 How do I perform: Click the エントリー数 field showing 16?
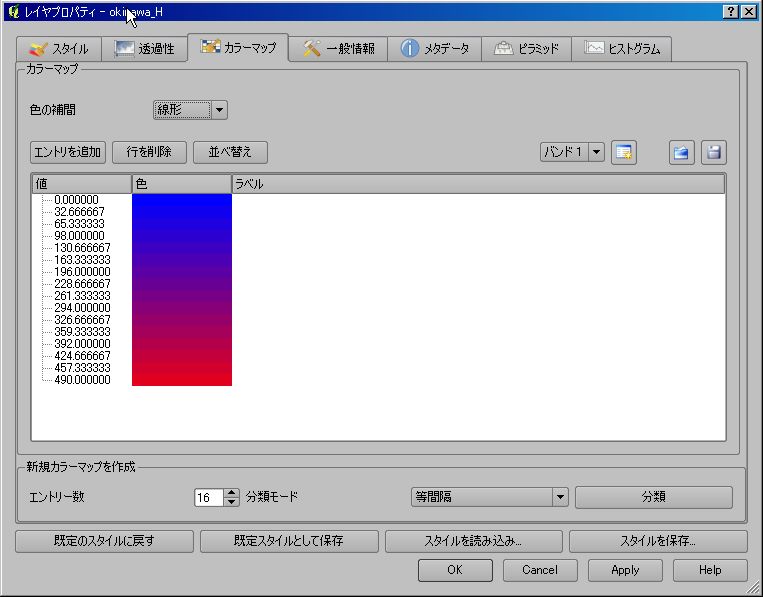(x=209, y=497)
